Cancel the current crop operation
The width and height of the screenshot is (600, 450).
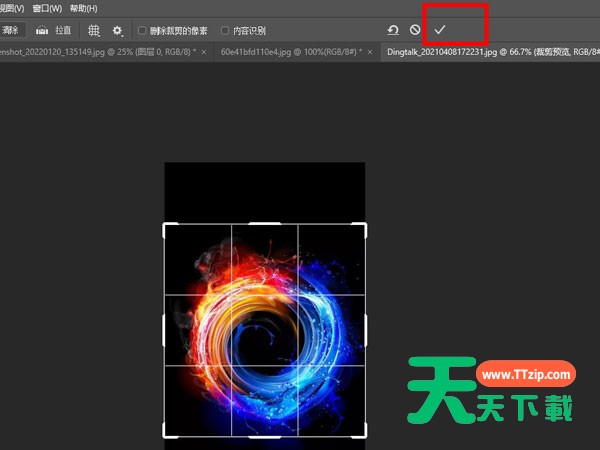coord(415,29)
